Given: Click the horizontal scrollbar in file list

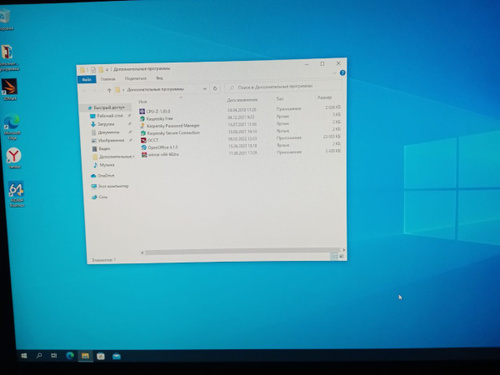Looking at the screenshot, I should point(242,251).
